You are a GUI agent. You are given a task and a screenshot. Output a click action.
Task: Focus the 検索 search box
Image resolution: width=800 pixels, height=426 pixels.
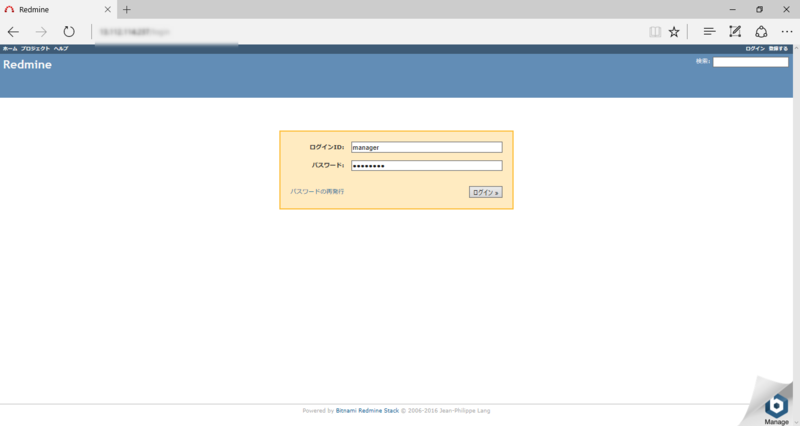(x=750, y=62)
